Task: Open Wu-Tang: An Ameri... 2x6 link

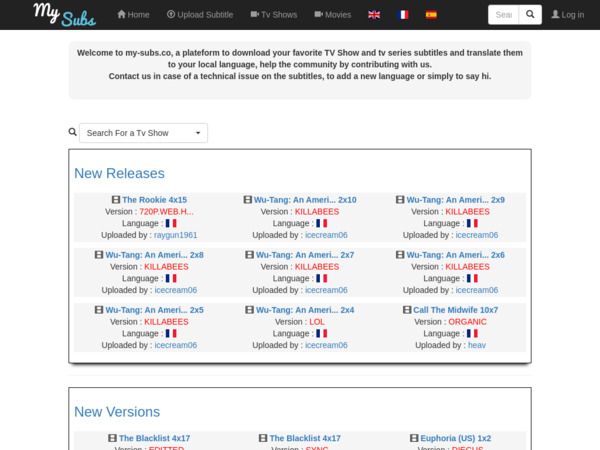Action: click(455, 255)
